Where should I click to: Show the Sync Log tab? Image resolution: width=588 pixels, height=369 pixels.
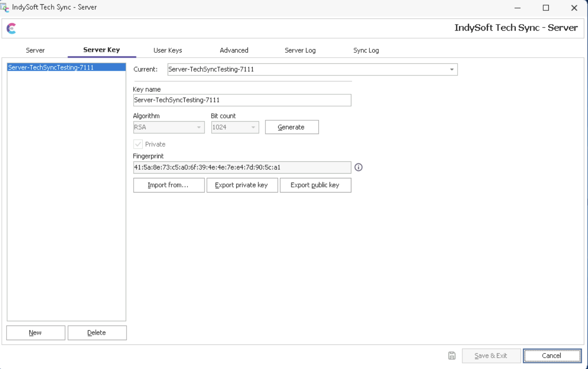366,50
